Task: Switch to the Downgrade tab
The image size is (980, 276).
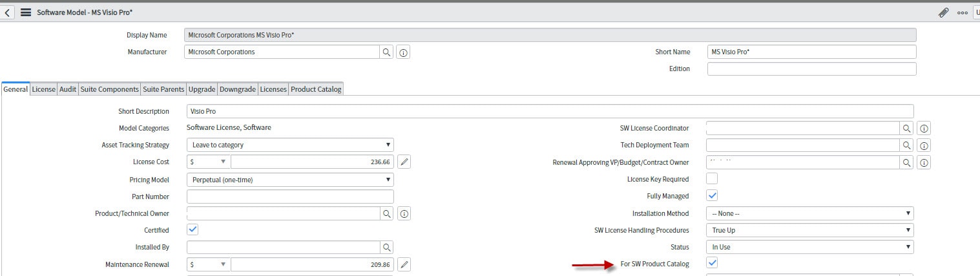Action: click(x=238, y=89)
